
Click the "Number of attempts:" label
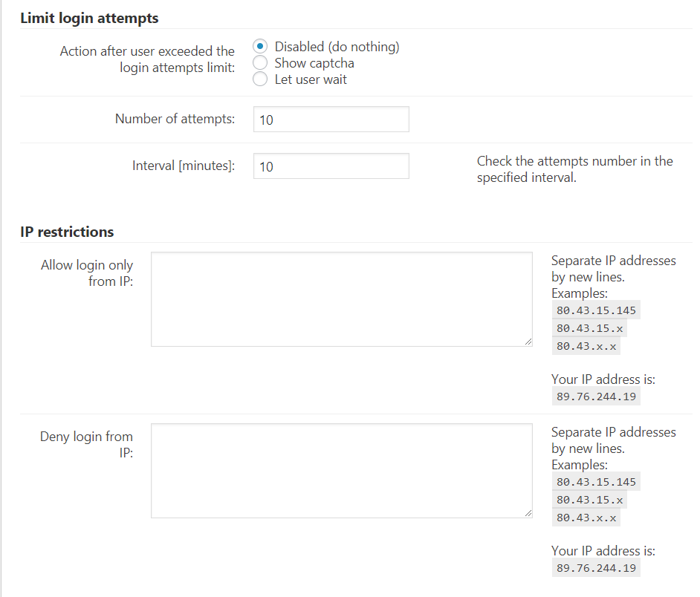point(175,119)
